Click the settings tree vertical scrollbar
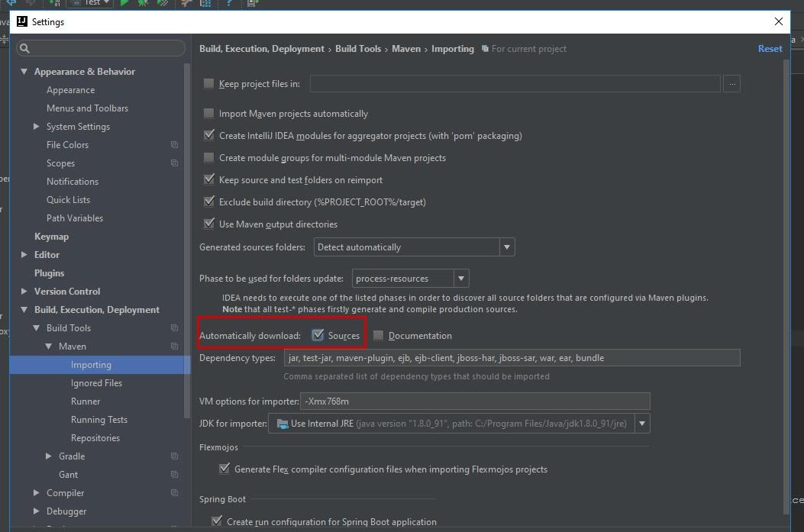This screenshot has height=532, width=804. [186, 241]
